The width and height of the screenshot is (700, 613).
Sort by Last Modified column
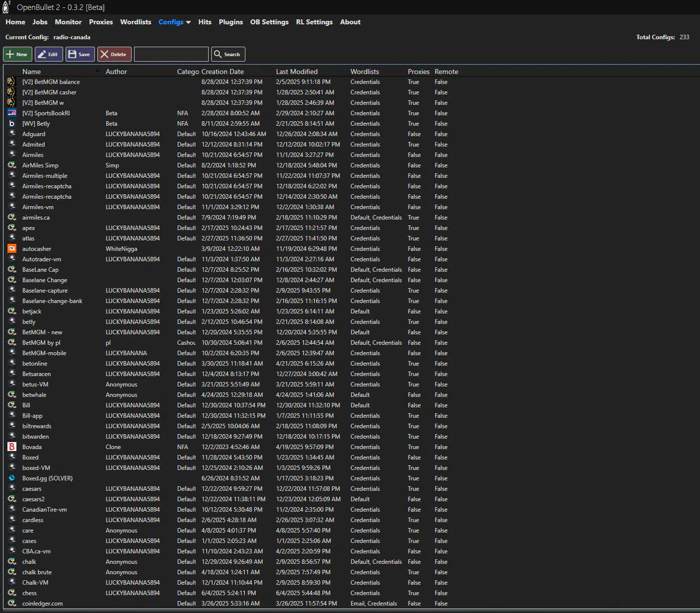(x=297, y=72)
